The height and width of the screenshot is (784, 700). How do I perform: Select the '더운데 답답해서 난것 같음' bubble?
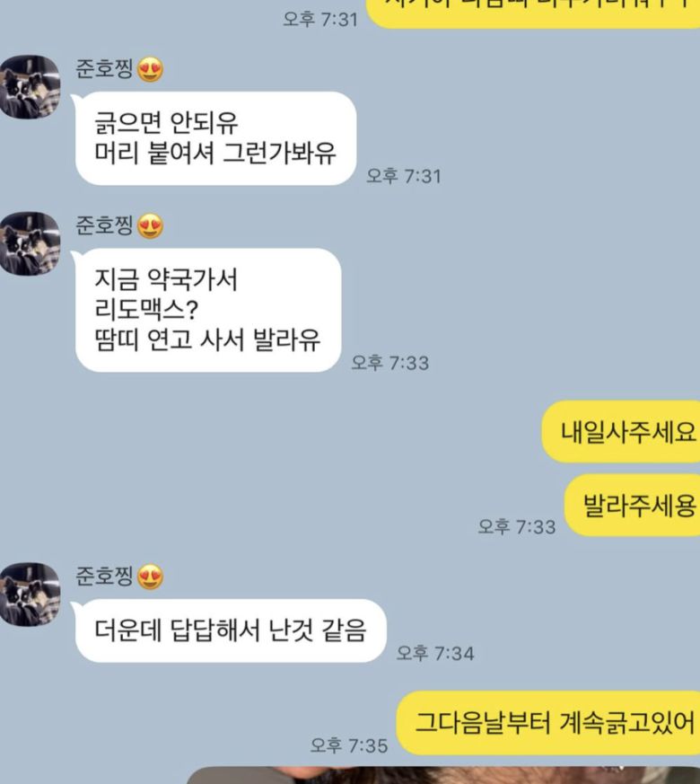pos(231,631)
